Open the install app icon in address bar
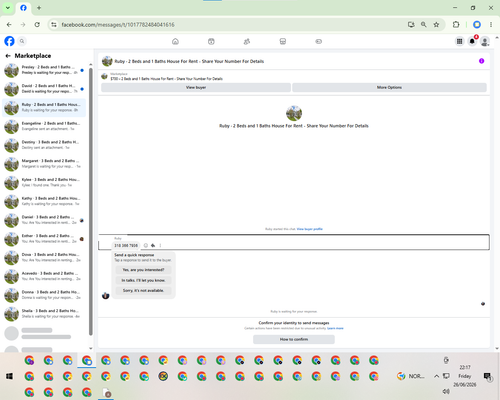 411,25
